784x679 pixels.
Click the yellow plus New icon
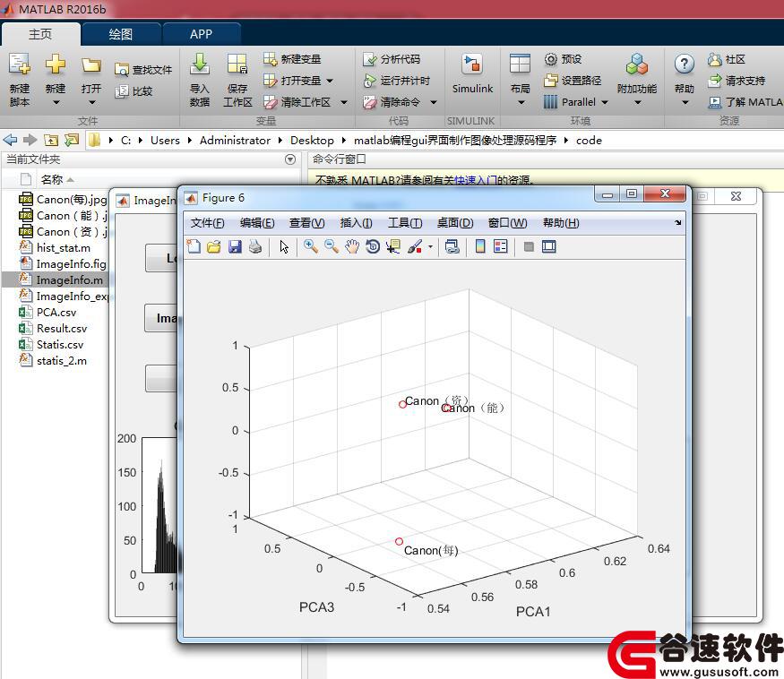click(55, 64)
